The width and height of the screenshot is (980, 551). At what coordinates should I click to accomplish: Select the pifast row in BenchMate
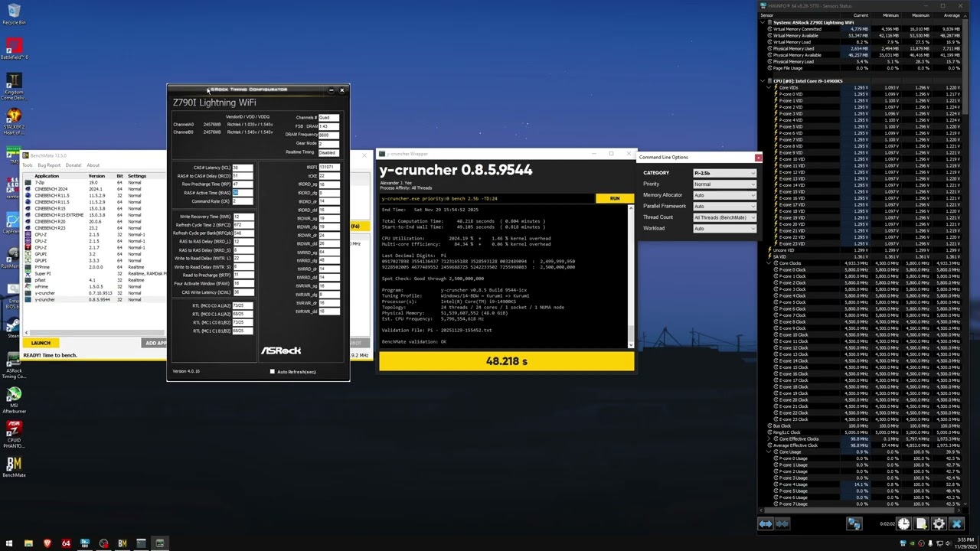pos(95,280)
